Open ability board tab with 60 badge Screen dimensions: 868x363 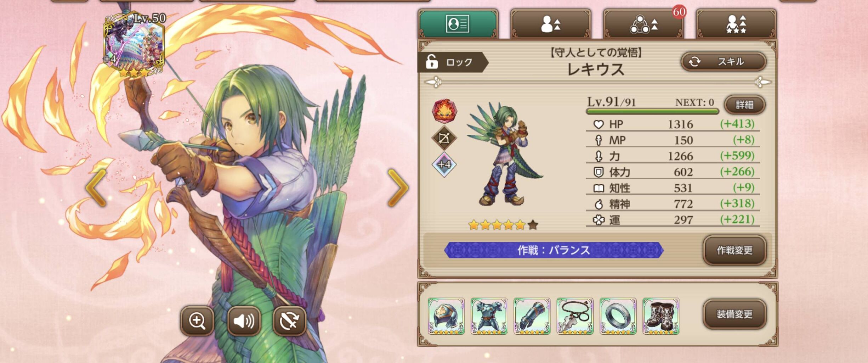click(643, 24)
